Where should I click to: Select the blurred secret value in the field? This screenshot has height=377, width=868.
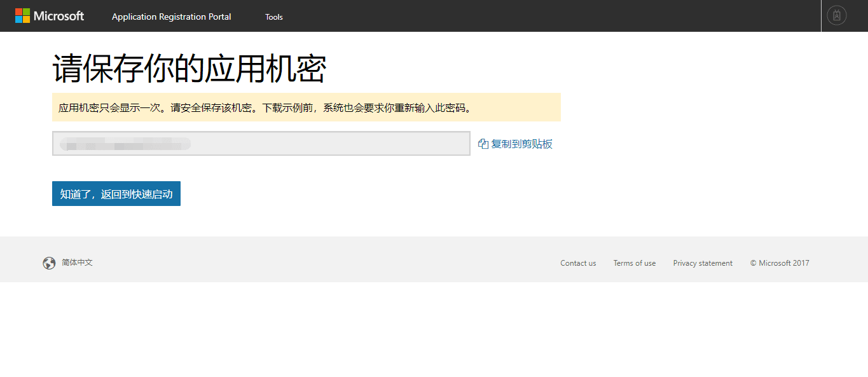(125, 144)
